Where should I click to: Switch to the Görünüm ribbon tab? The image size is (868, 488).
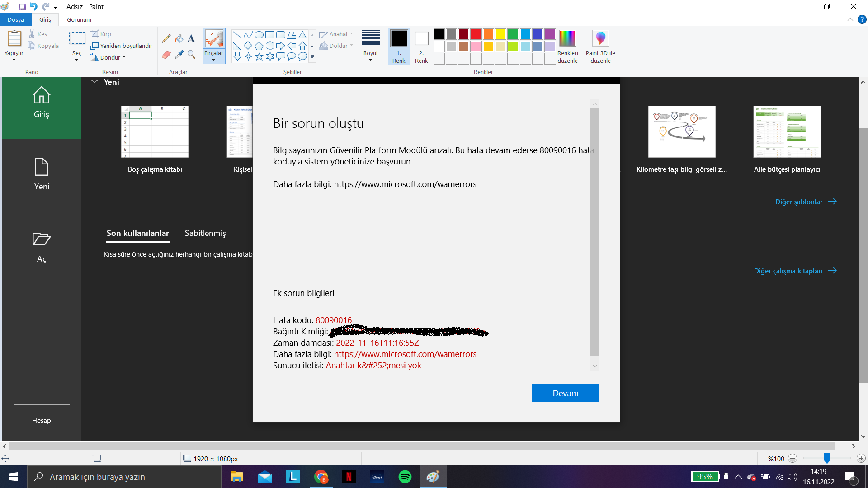79,20
